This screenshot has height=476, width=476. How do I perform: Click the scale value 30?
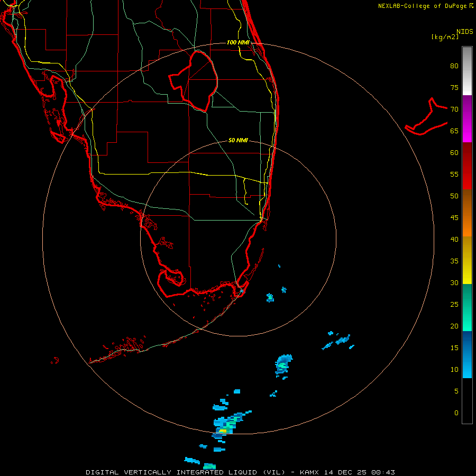454,283
